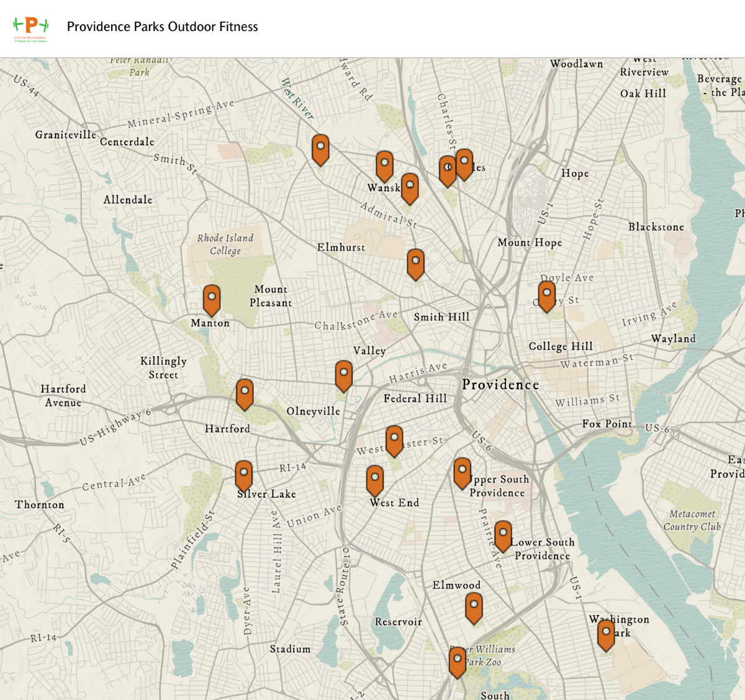745x700 pixels.
Task: Click the College Hill map label
Action: [561, 346]
